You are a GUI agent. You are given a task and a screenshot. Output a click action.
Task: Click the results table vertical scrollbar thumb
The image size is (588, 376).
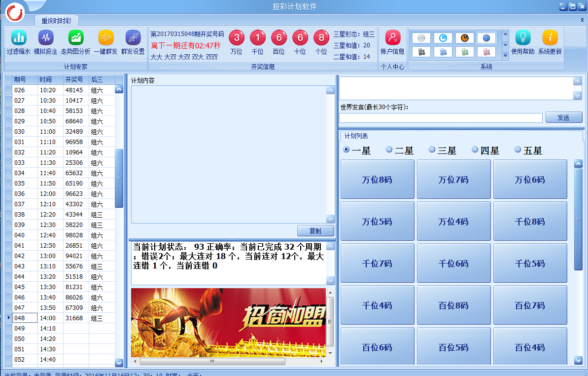[x=119, y=178]
